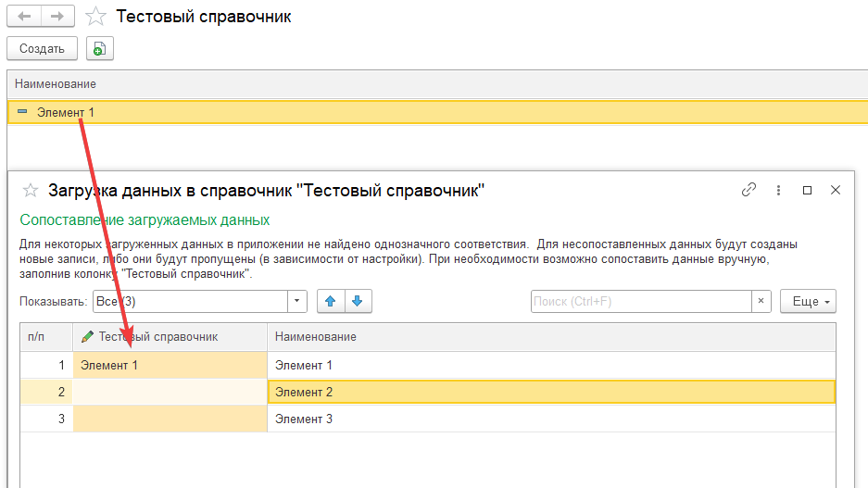
Task: Click the forward navigation arrow
Action: [x=57, y=17]
